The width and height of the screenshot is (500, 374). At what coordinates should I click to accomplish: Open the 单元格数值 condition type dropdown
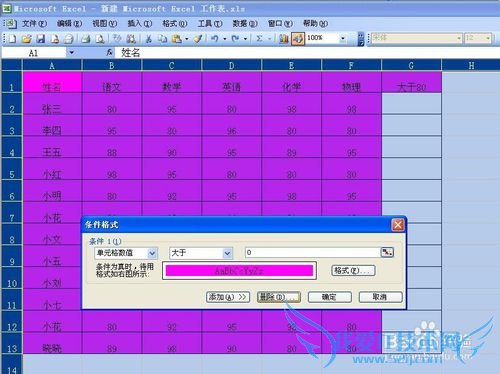pos(152,253)
